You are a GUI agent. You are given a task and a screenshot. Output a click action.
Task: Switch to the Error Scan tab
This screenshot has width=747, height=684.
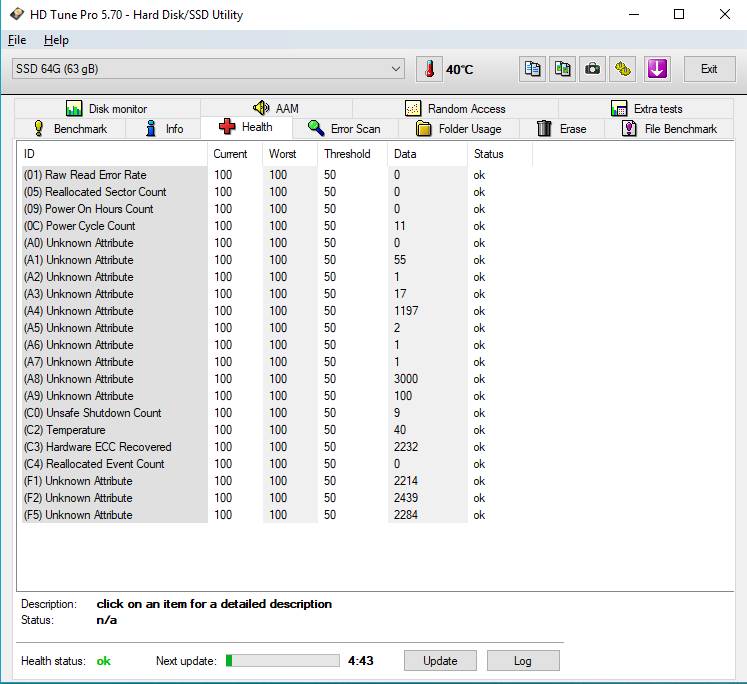[x=344, y=129]
